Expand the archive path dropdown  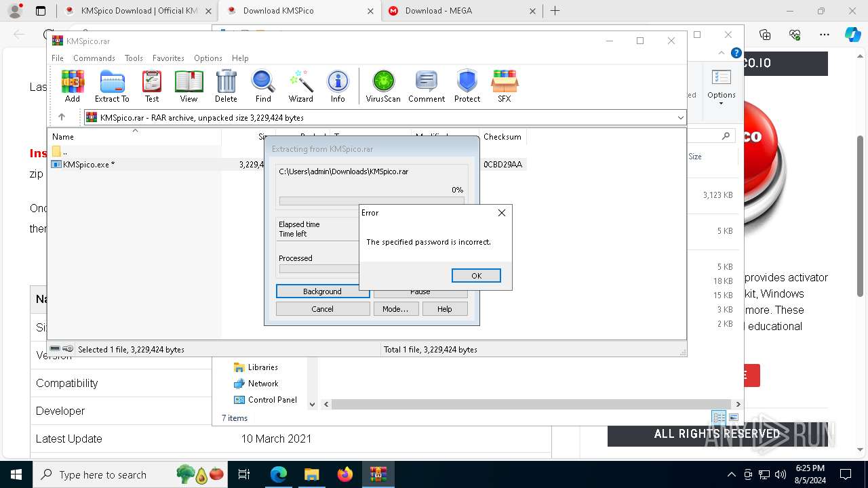tap(680, 118)
